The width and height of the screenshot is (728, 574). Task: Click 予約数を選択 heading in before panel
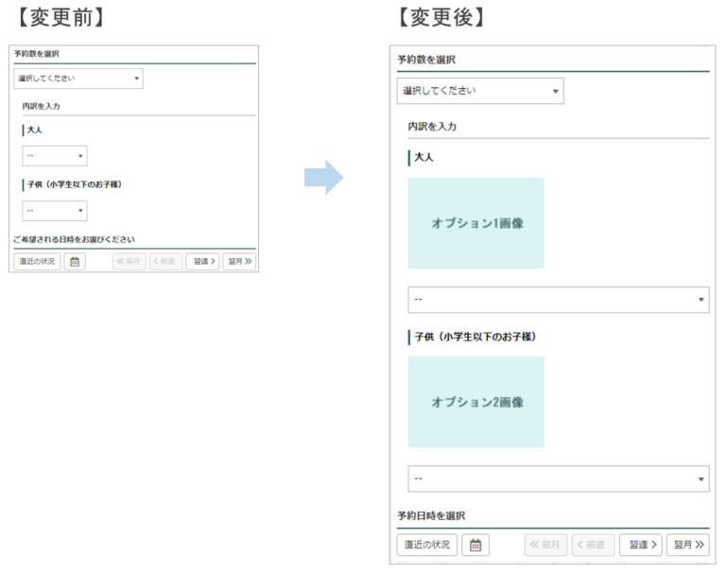(36, 54)
